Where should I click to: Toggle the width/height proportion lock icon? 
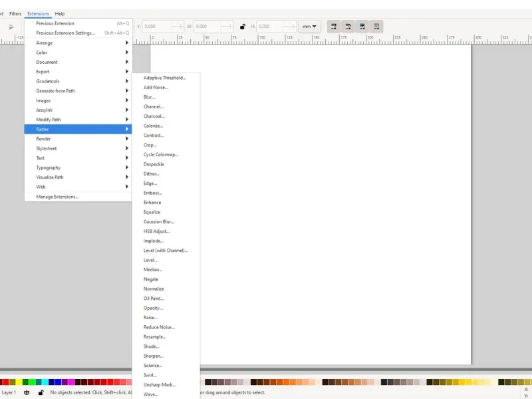point(243,27)
